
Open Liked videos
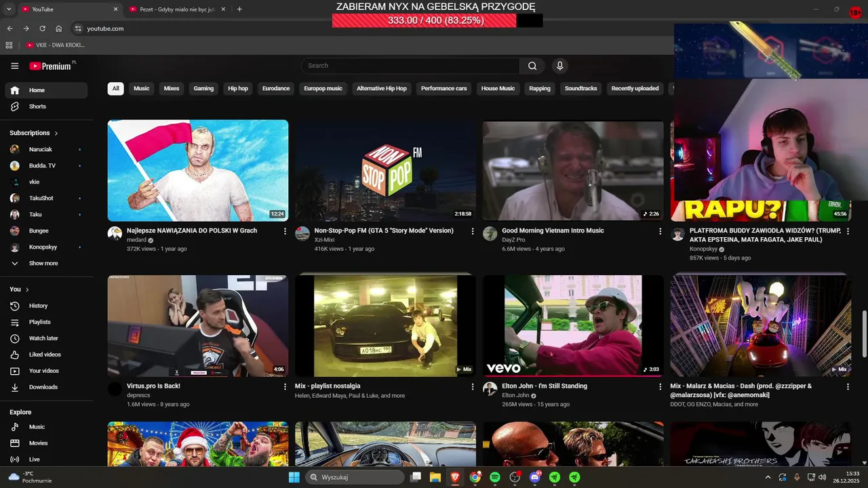(x=46, y=354)
